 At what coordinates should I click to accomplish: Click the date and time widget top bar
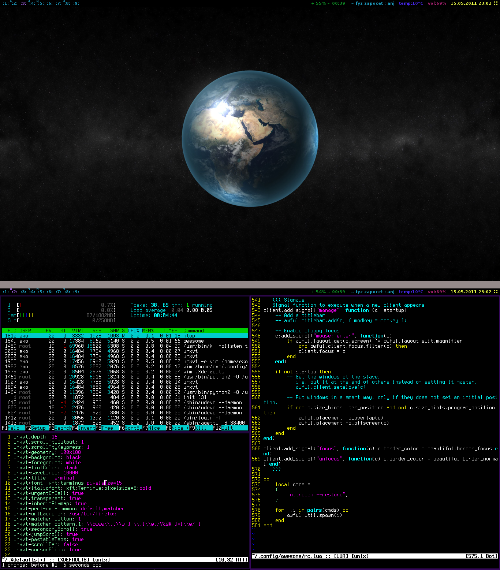point(472,3)
